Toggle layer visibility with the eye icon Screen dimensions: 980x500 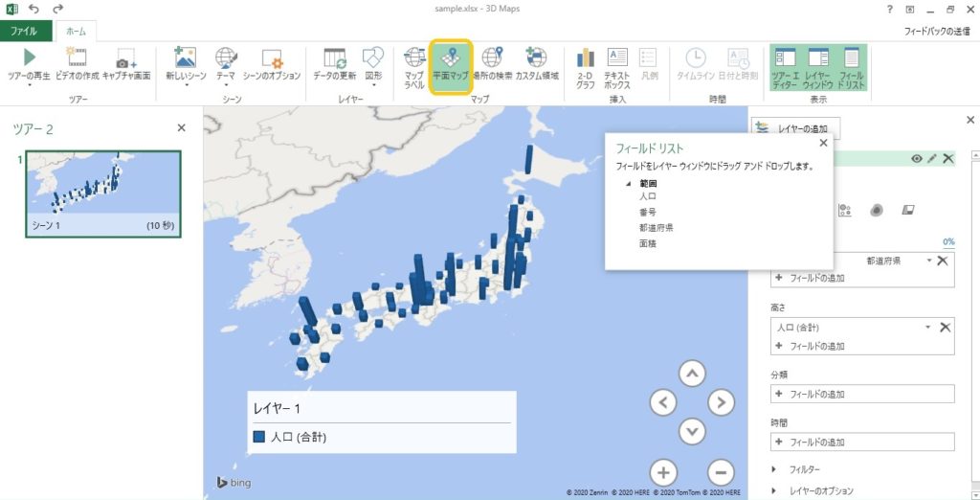coord(916,159)
